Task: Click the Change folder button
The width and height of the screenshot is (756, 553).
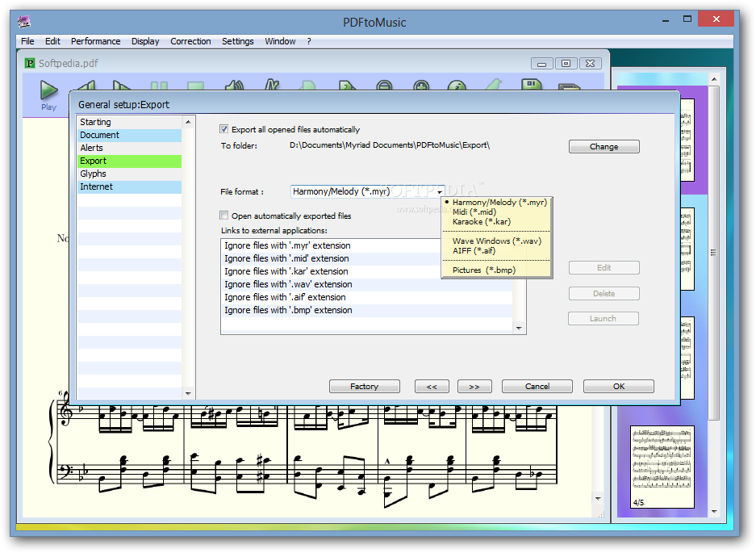Action: click(604, 146)
